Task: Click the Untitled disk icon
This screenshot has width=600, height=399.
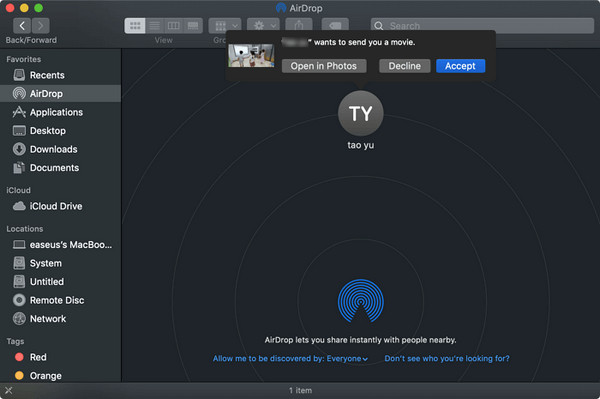Action: point(19,282)
